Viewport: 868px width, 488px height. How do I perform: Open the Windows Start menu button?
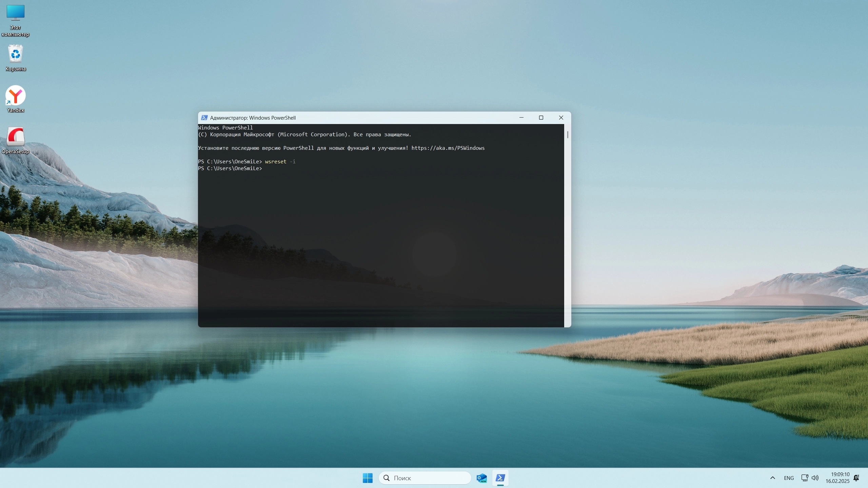tap(368, 478)
